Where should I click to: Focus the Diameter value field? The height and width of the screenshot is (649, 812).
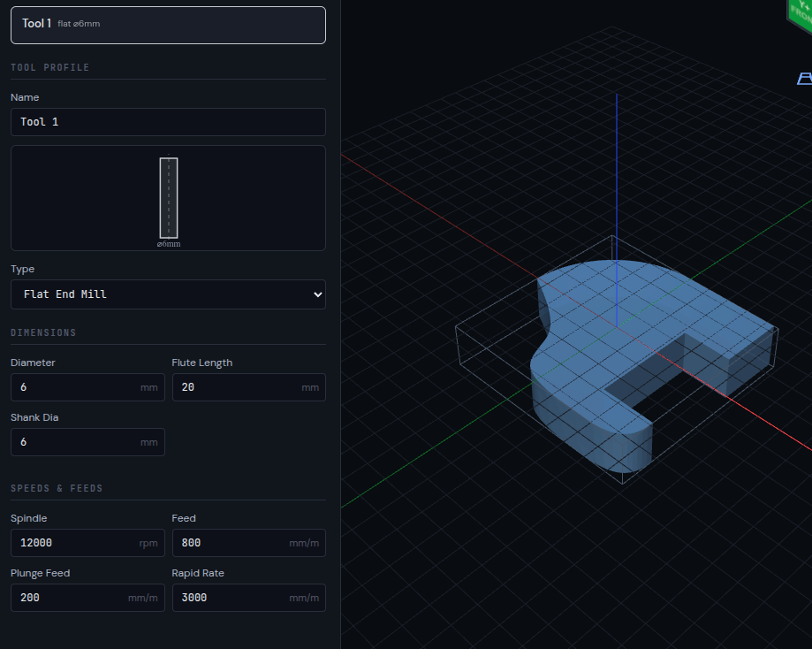point(75,387)
